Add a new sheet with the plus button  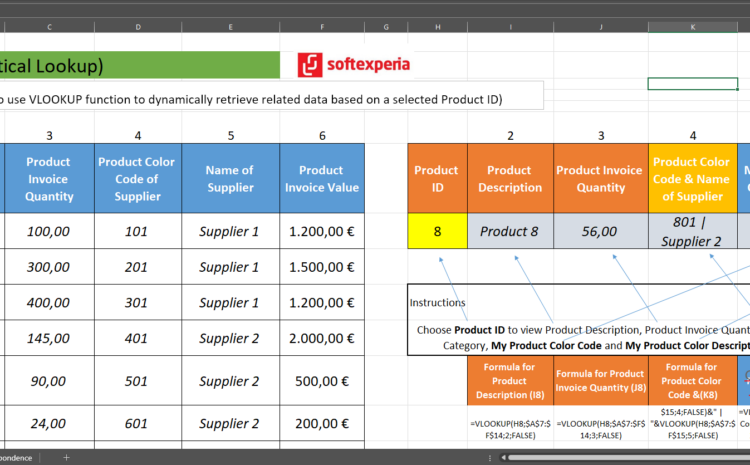tap(66, 458)
